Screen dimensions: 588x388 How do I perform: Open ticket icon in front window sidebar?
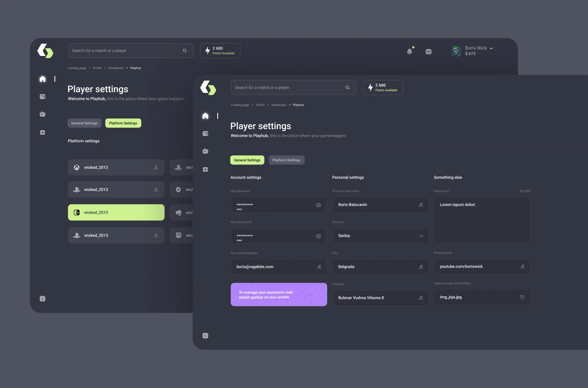205,169
